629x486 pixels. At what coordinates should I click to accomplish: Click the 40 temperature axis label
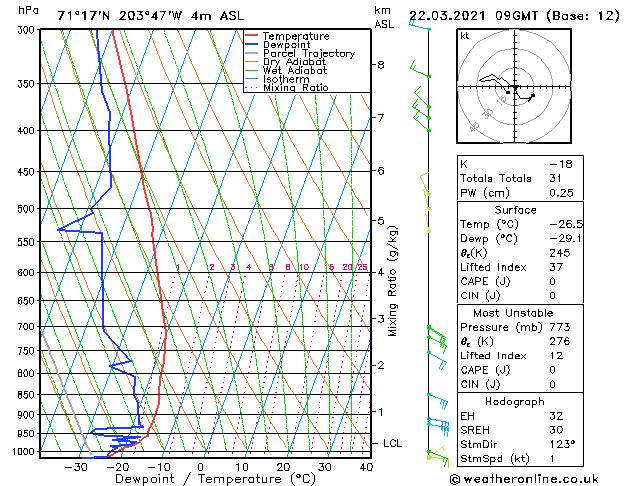366,467
